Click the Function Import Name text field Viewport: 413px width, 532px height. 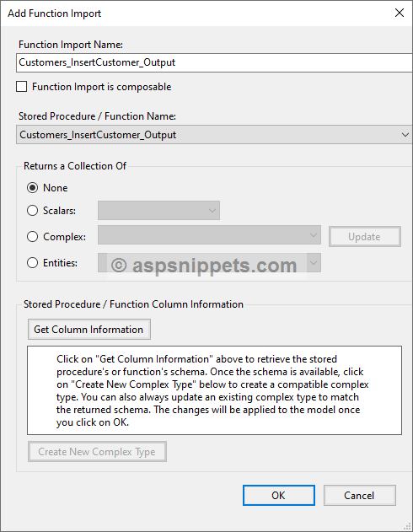[214, 62]
